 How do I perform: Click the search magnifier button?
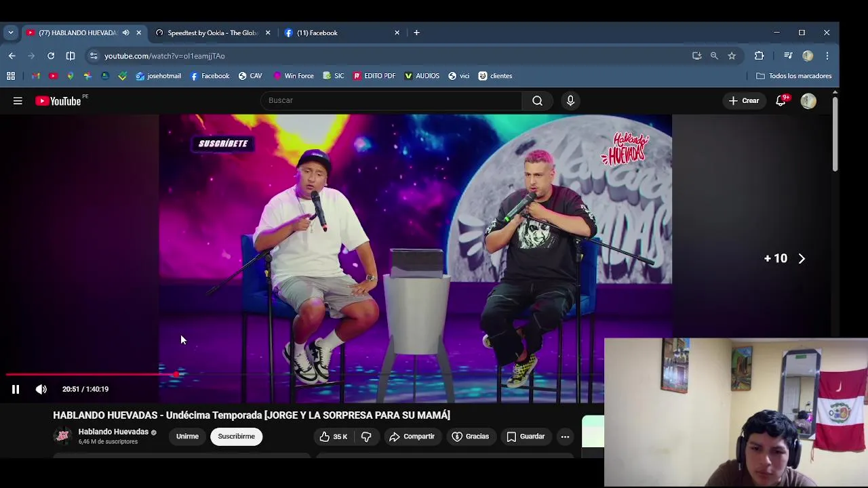click(537, 100)
